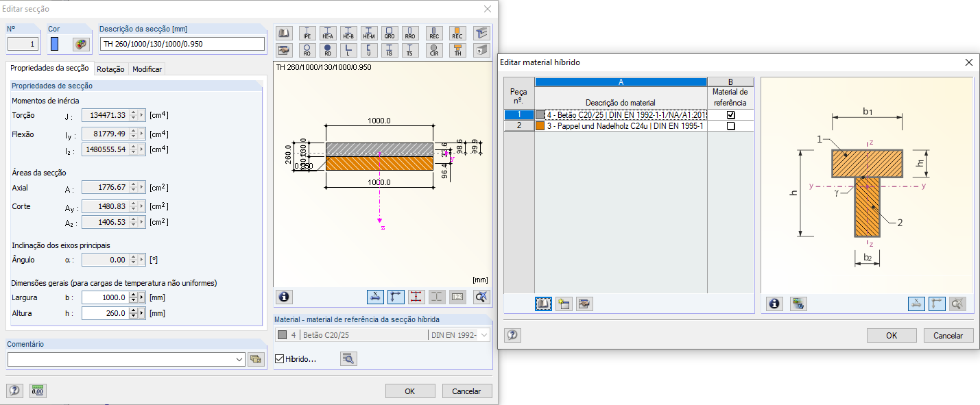Open the comment library button beside Comentário
This screenshot has width=980, height=405.
coord(256,359)
